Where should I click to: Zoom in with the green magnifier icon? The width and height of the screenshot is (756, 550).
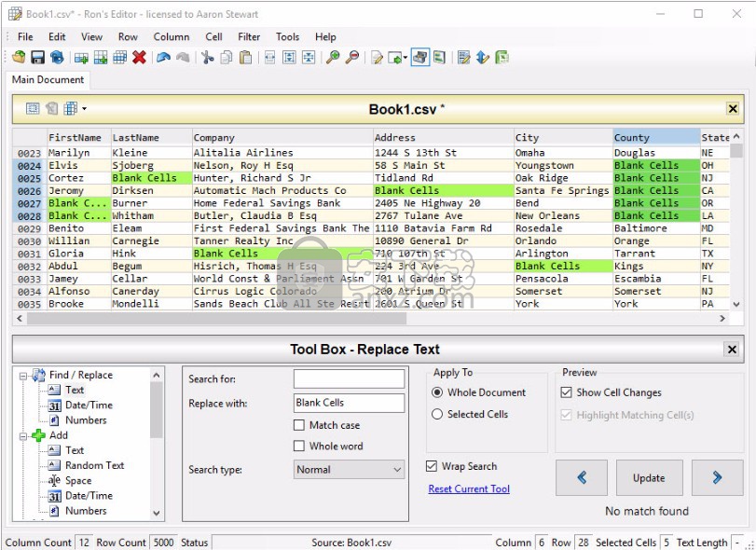point(333,58)
